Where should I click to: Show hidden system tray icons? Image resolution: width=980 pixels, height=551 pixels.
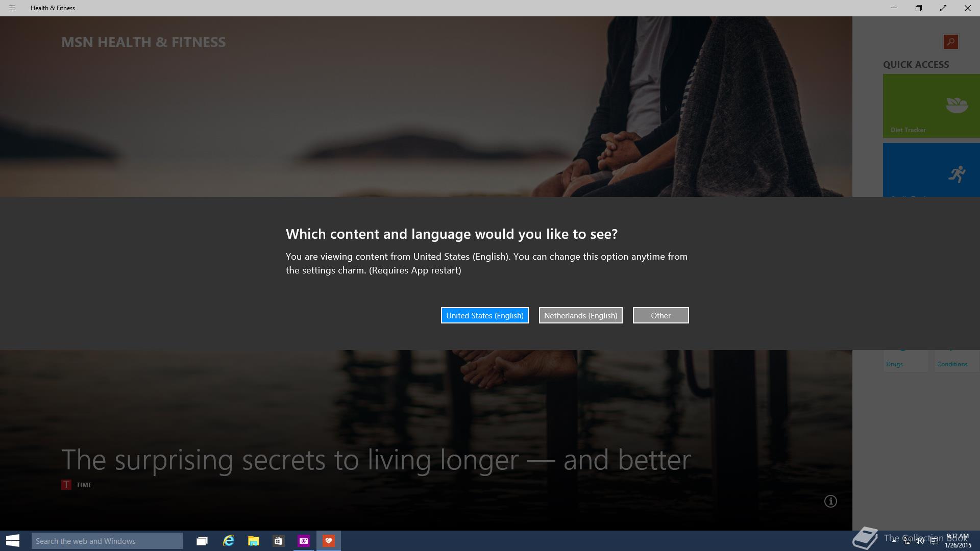point(894,541)
